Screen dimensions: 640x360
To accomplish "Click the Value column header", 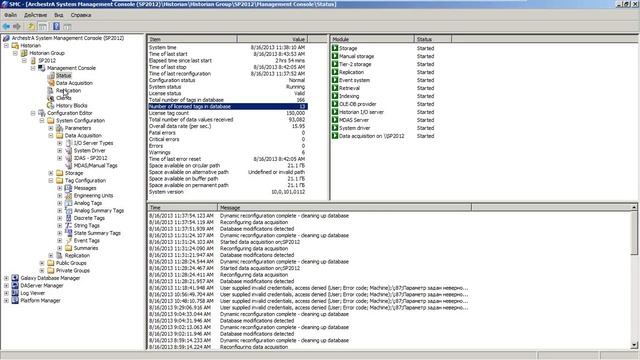I will click(272, 39).
